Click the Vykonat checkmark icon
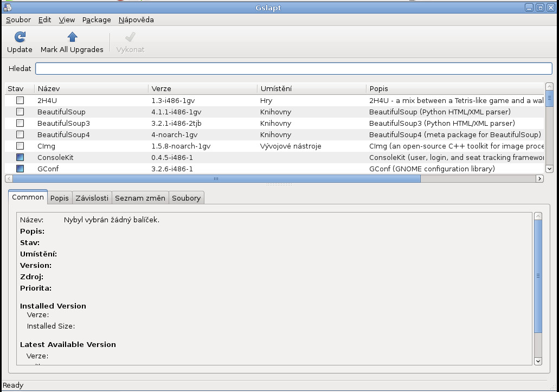 130,37
